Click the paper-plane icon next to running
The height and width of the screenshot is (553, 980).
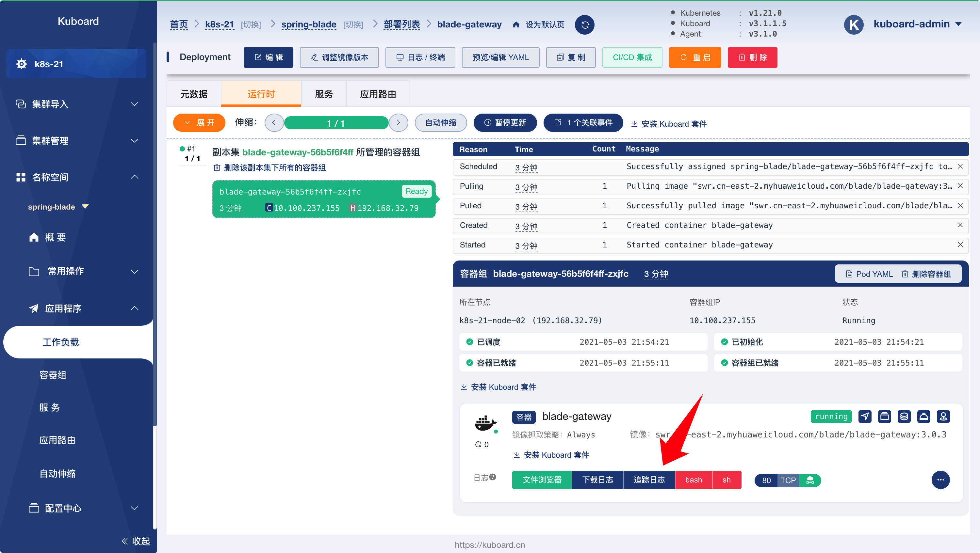[x=865, y=417]
